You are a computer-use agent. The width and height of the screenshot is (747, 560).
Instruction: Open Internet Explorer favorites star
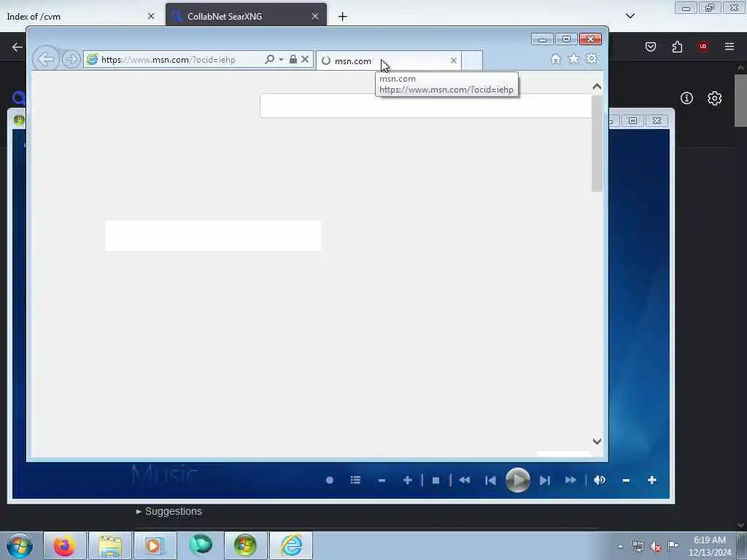(x=573, y=58)
